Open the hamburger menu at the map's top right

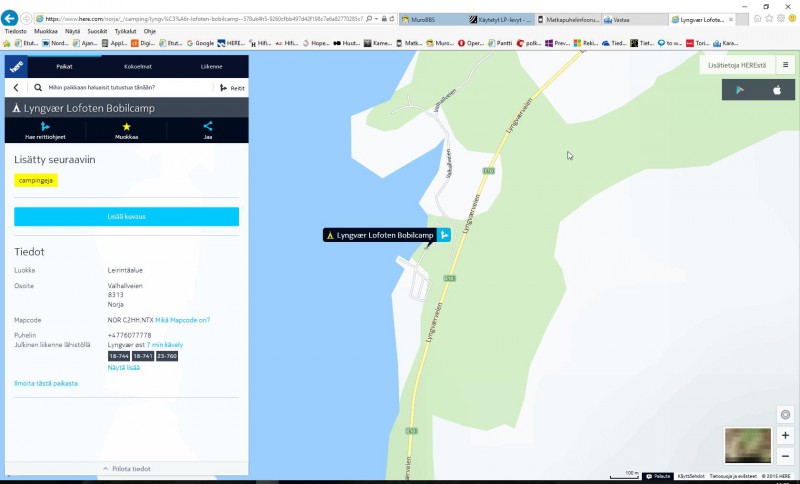point(785,65)
